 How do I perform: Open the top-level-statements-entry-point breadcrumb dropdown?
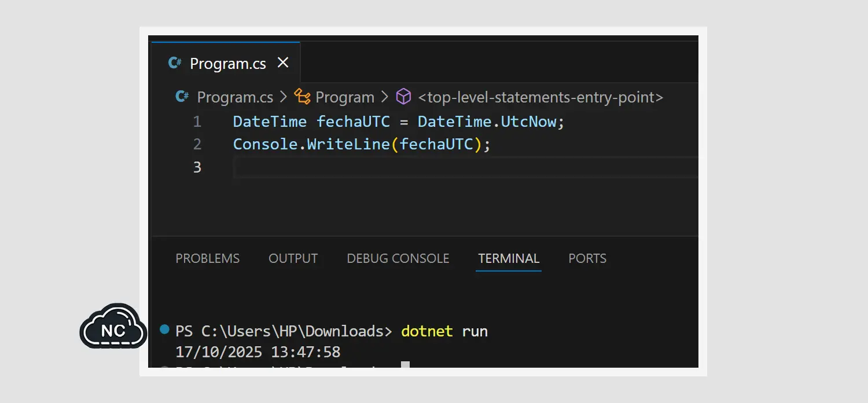[540, 97]
